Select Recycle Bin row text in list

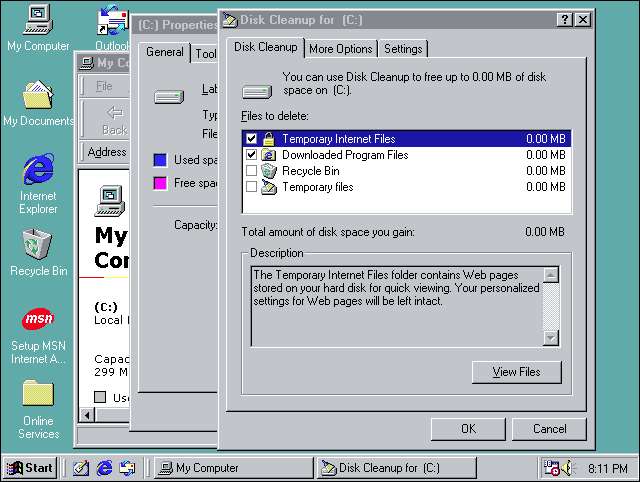tap(311, 171)
